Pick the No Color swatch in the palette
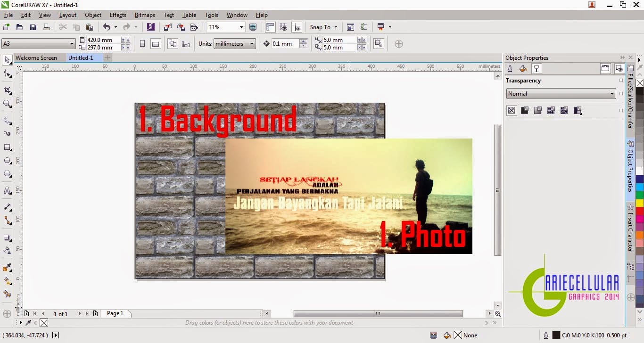 (640, 83)
